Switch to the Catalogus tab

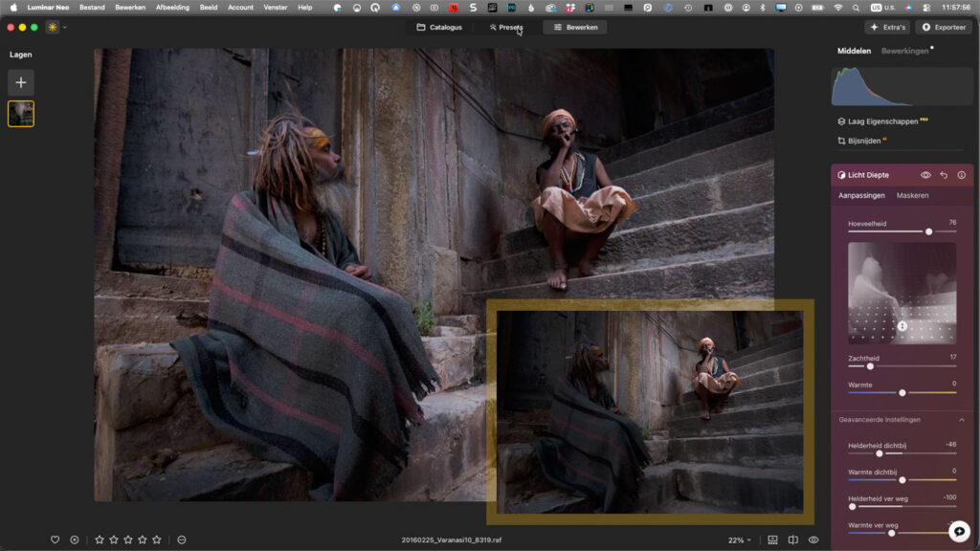[x=439, y=28]
